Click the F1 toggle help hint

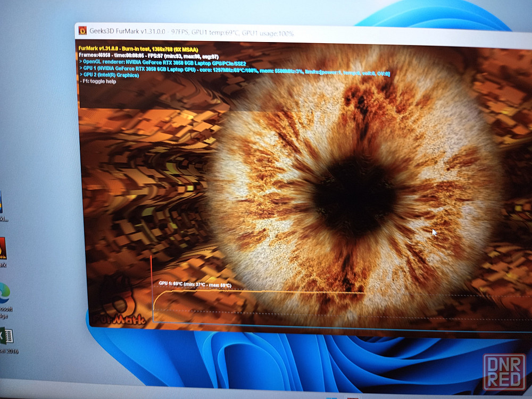(x=97, y=82)
